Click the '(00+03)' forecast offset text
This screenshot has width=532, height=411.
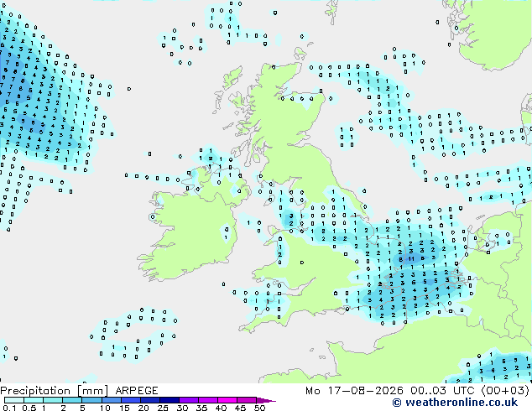point(505,391)
